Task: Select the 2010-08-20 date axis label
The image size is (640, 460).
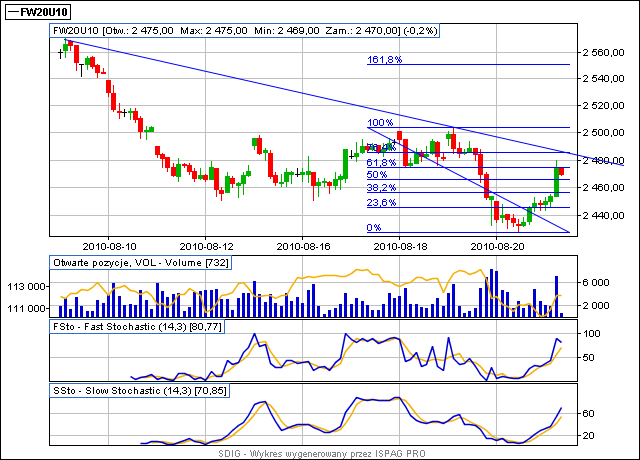Action: click(497, 244)
